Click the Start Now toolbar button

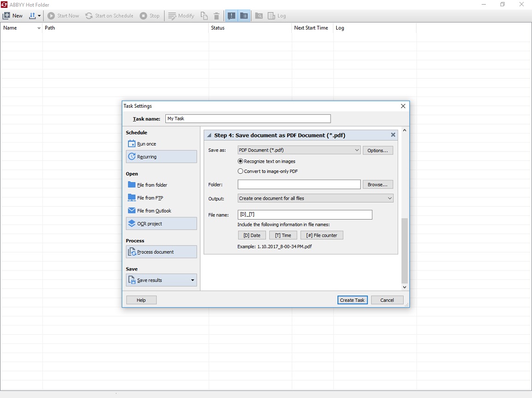click(x=63, y=16)
